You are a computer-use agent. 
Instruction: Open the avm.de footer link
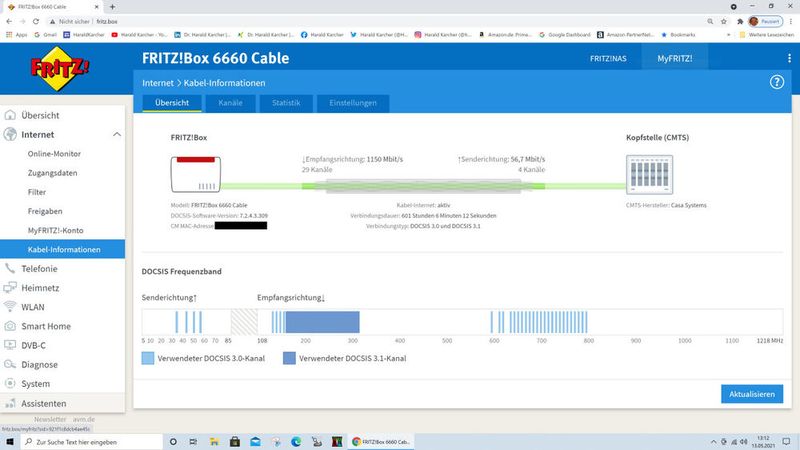[x=83, y=419]
